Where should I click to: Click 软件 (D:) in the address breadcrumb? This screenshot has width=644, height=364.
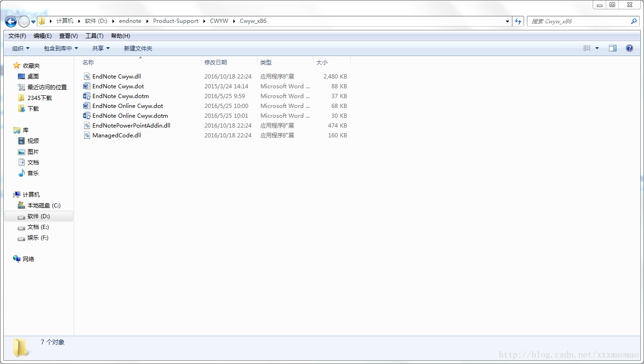click(x=96, y=21)
